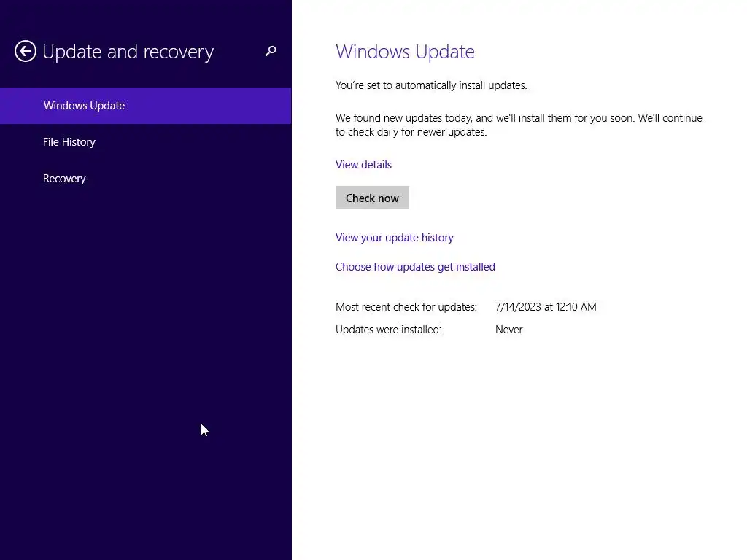The width and height of the screenshot is (747, 560).
Task: Click the Most recent check for updates label
Action: click(406, 307)
